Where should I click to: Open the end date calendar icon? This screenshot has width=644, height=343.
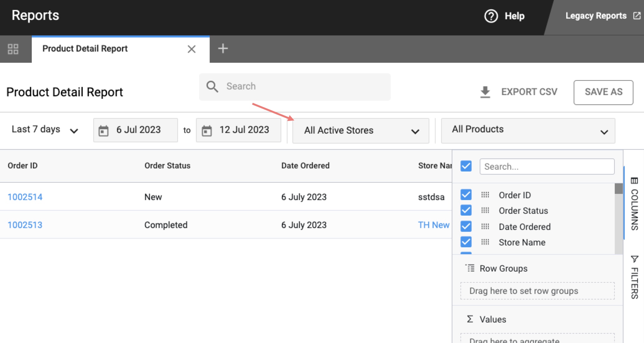click(207, 130)
